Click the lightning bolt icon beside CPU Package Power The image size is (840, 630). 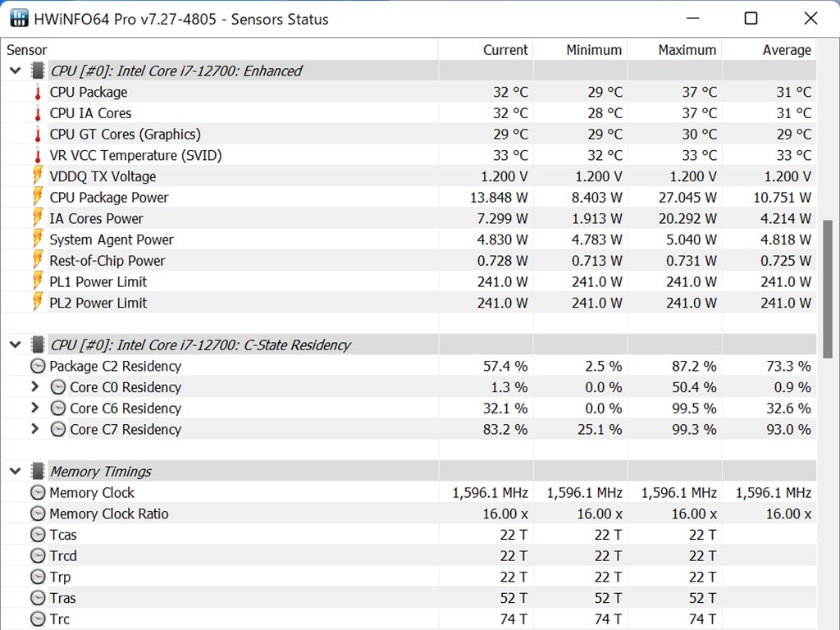[38, 198]
